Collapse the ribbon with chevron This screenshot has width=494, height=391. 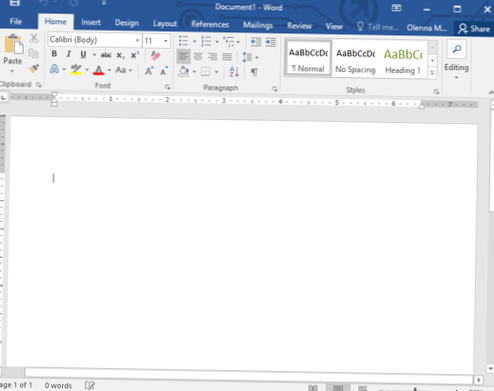491,93
